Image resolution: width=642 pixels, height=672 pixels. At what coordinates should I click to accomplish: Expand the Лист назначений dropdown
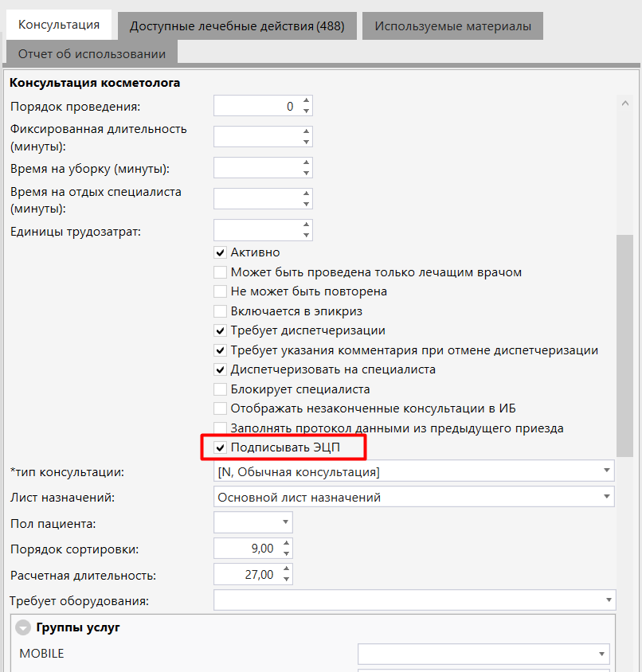[607, 497]
